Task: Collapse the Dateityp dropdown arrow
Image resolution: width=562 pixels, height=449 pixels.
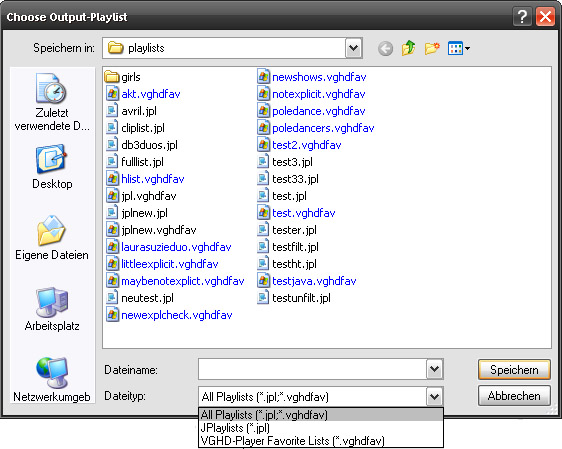Action: pyautogui.click(x=434, y=396)
